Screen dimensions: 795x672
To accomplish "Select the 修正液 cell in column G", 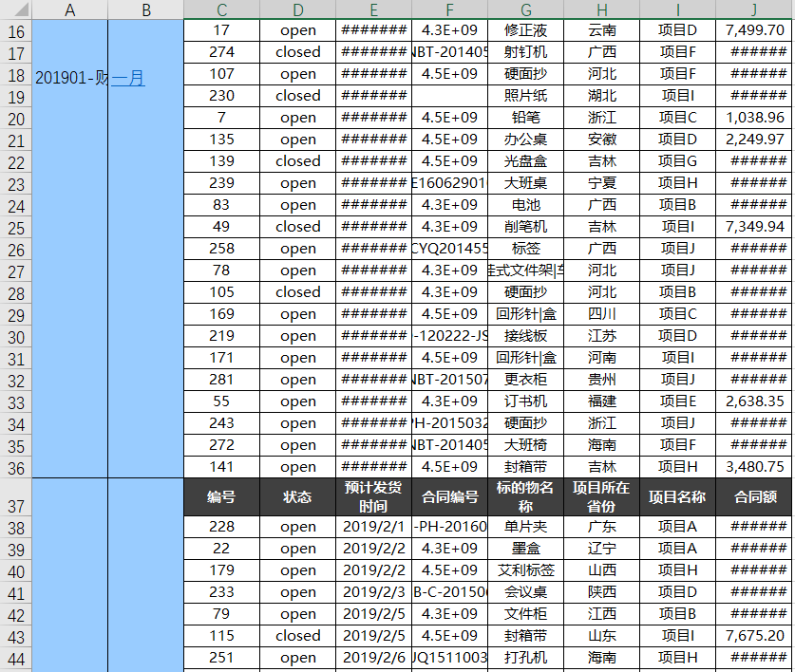I will [525, 29].
